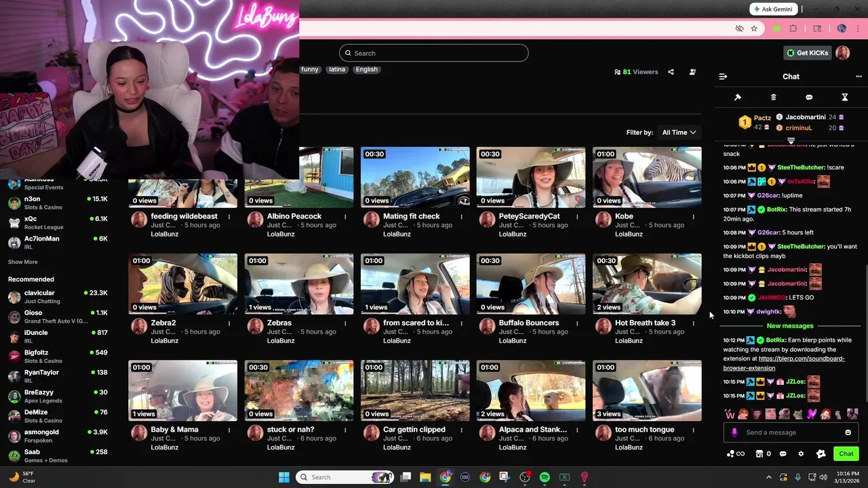Screen dimensions: 868x488
Task: Click the purple microphone icon in message box
Action: pyautogui.click(x=734, y=432)
